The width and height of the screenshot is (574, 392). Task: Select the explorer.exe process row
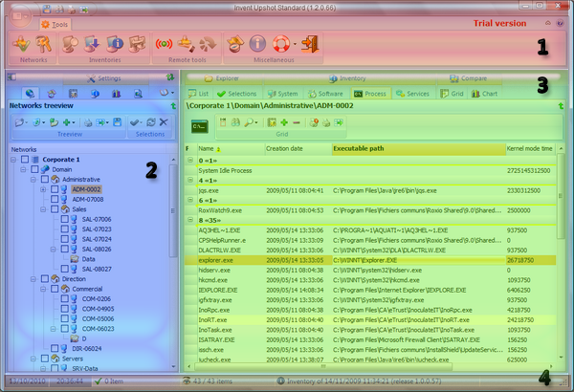coord(370,260)
